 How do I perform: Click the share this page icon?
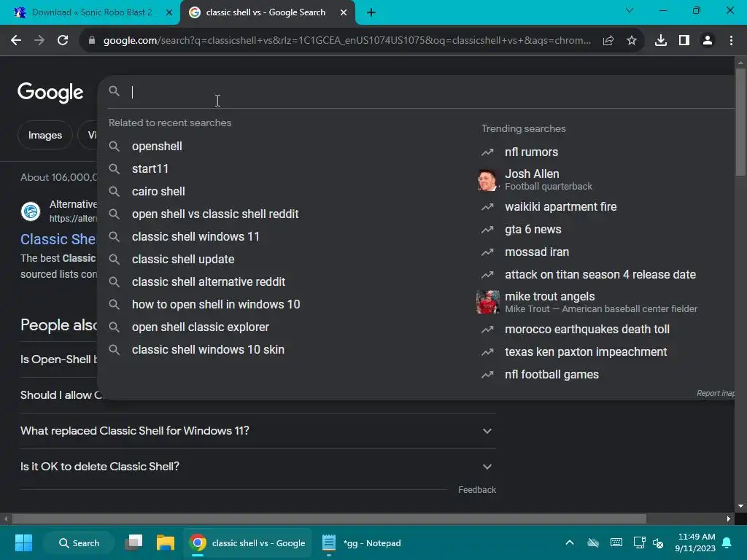pyautogui.click(x=608, y=41)
